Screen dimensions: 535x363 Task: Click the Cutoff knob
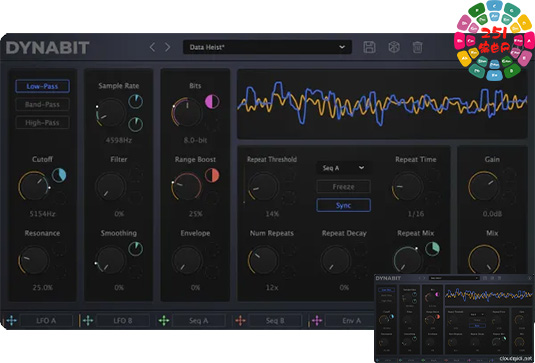tap(33, 186)
